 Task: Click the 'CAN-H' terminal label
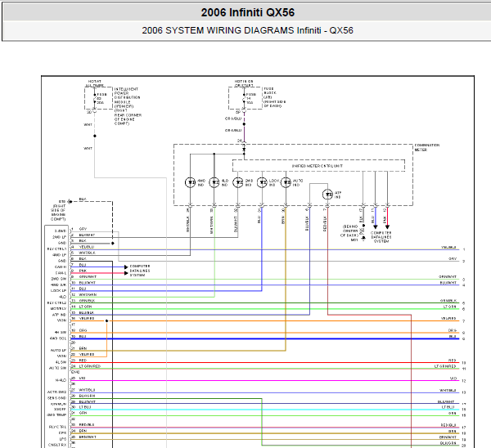click(x=60, y=267)
